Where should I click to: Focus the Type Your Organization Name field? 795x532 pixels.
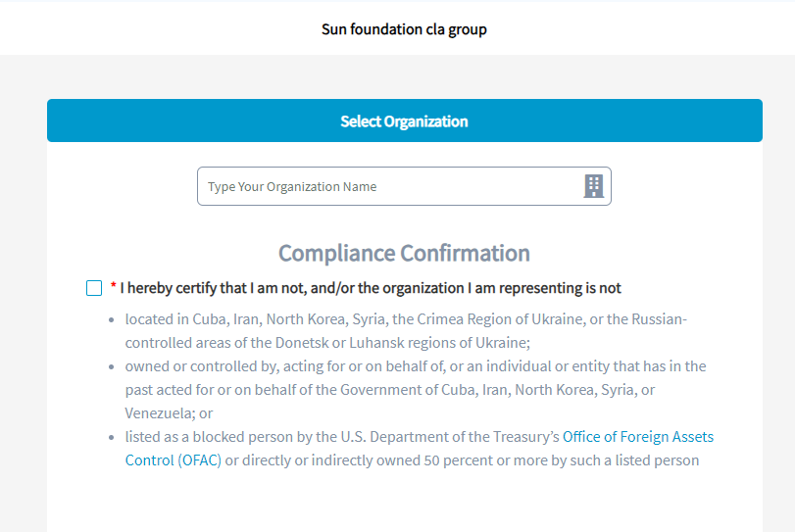pos(387,186)
